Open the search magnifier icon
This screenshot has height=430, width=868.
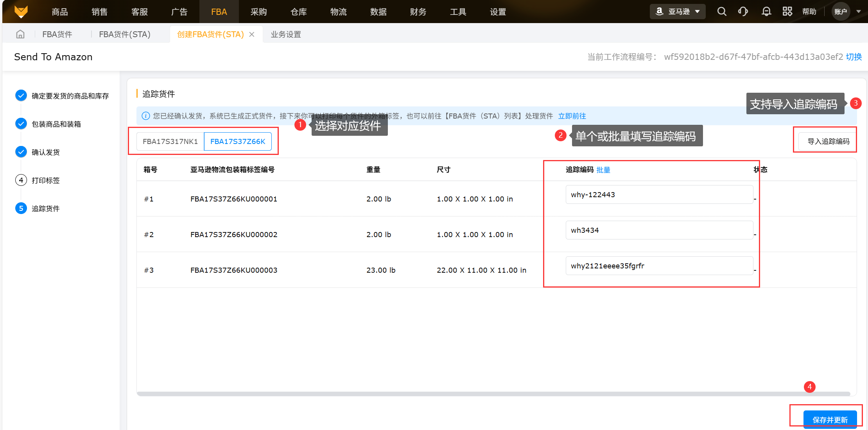point(722,11)
